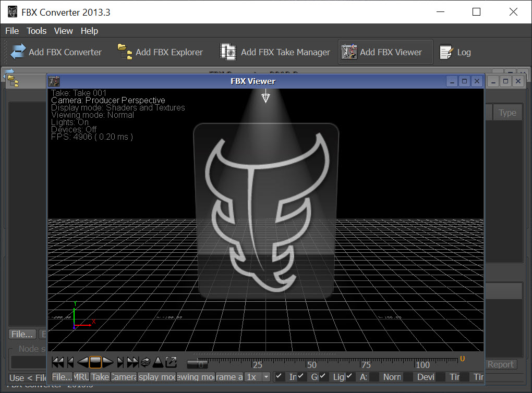
Task: Enable the 'Devi' devices checkbox
Action: click(408, 377)
